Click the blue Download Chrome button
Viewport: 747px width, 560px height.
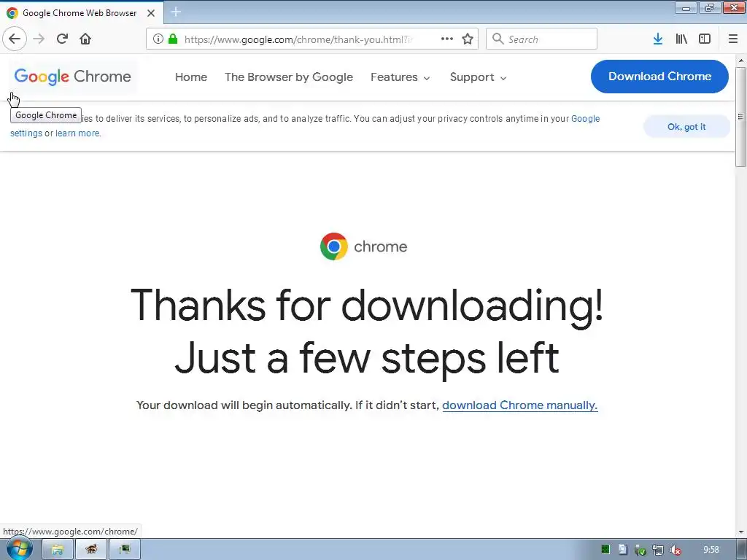coord(659,76)
